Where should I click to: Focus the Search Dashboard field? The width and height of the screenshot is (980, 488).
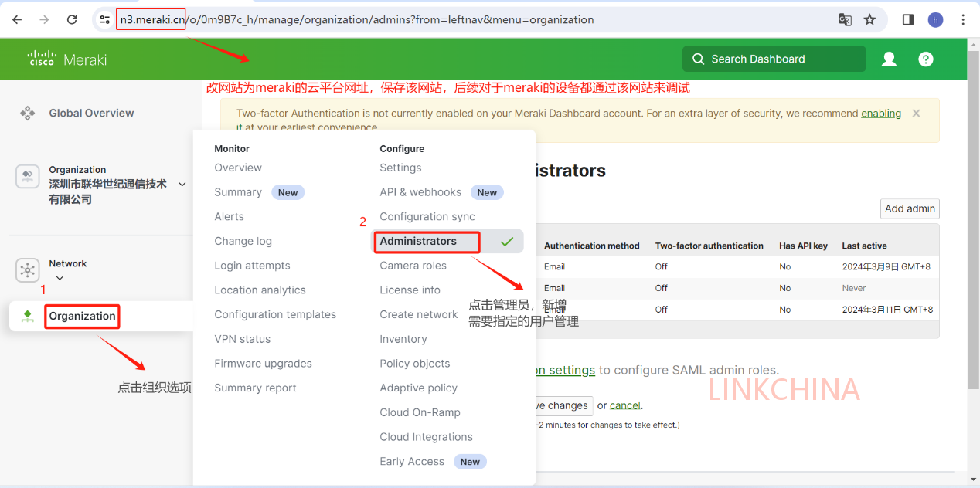[x=774, y=59]
